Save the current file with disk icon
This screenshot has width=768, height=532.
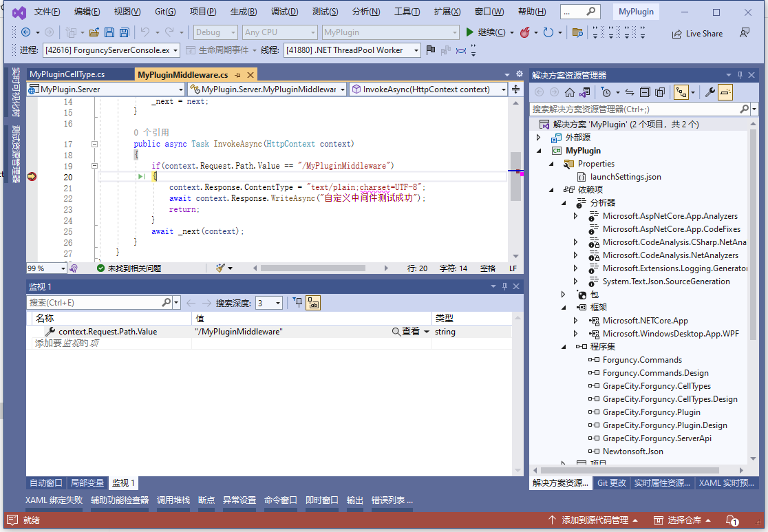(x=109, y=32)
